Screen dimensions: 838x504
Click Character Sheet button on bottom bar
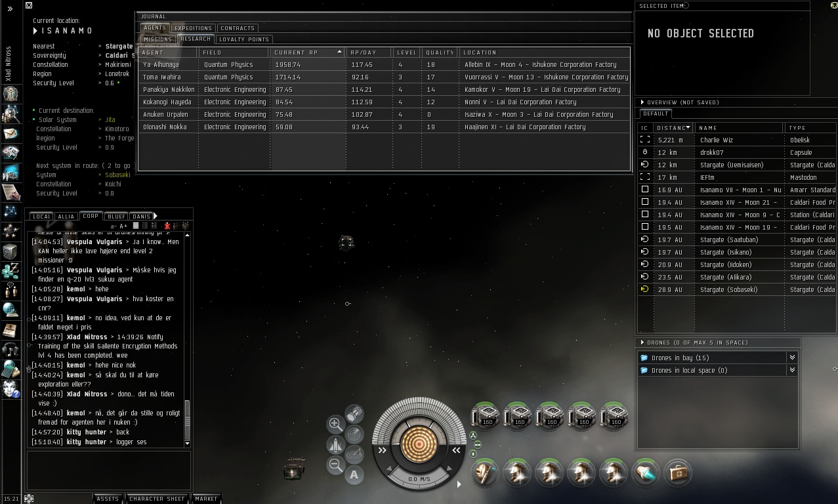point(157,499)
